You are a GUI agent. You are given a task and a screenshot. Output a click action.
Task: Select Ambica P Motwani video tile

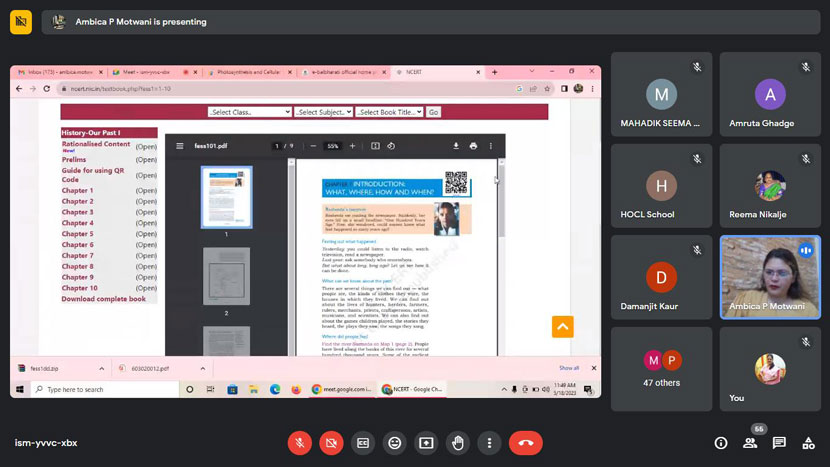(x=770, y=277)
